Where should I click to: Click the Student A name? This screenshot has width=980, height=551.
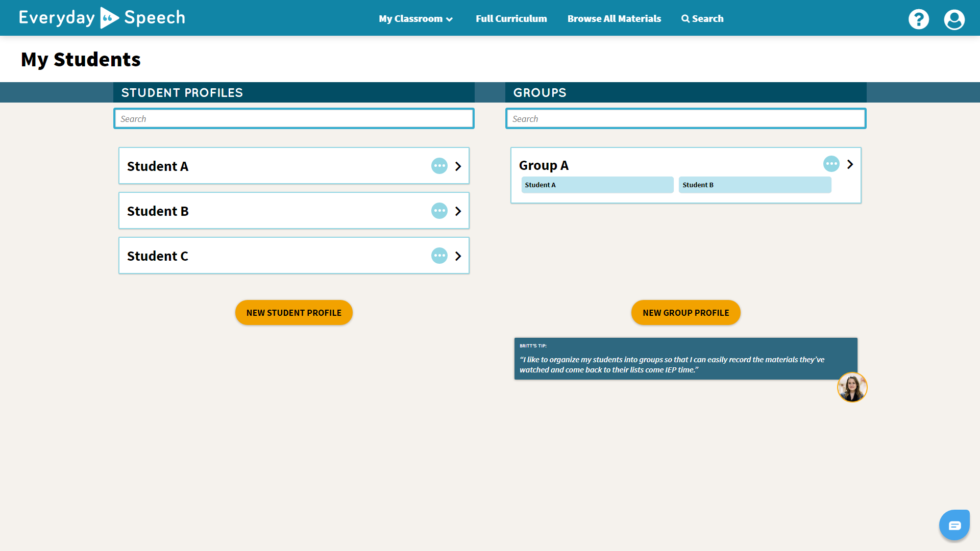pyautogui.click(x=158, y=166)
